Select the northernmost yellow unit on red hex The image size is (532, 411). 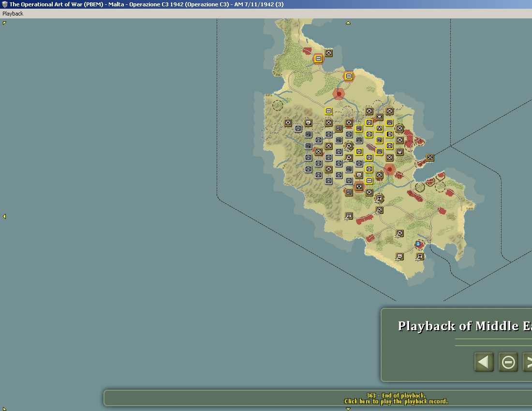[318, 59]
